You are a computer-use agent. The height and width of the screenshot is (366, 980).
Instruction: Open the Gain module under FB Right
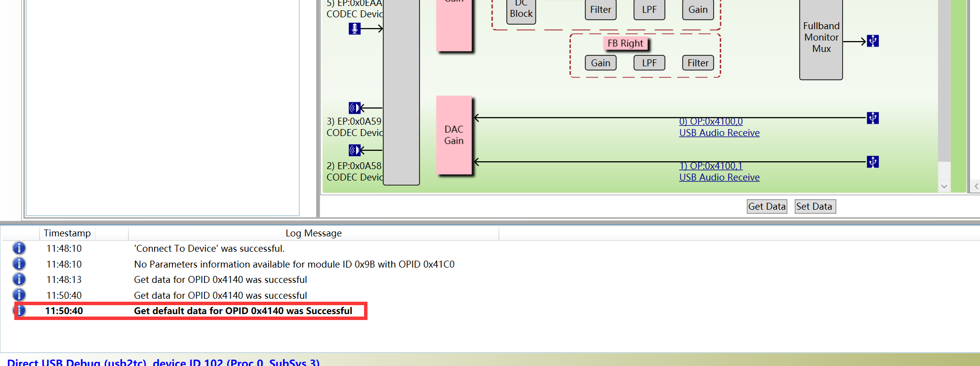pyautogui.click(x=601, y=63)
